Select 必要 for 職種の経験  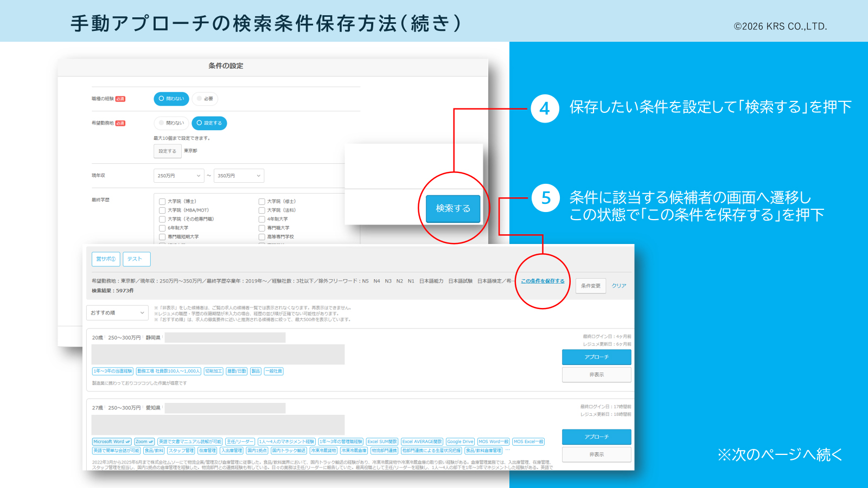[205, 99]
